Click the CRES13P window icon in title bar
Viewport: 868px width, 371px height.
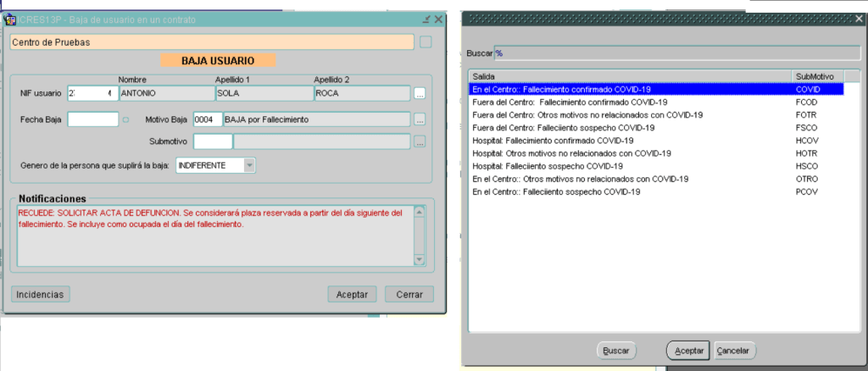[x=10, y=19]
